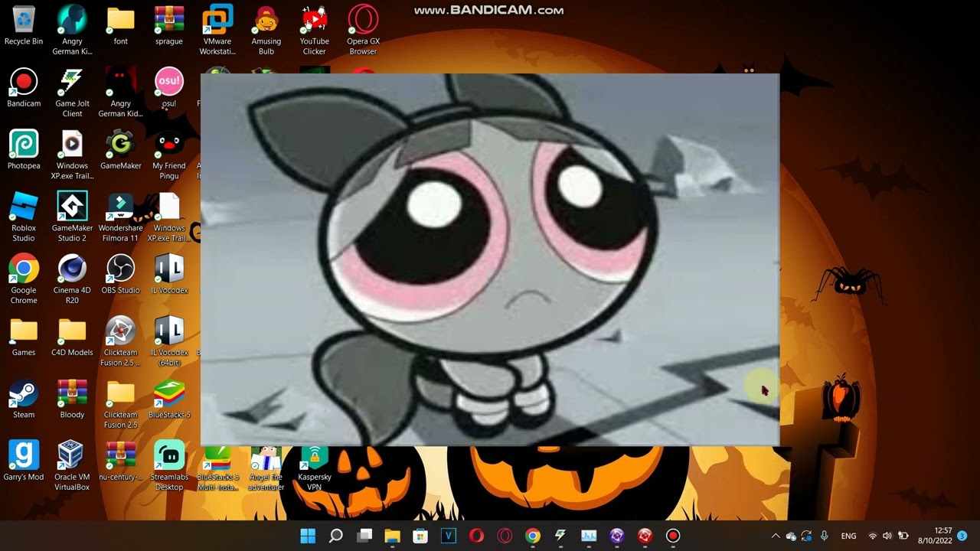The width and height of the screenshot is (980, 551).
Task: Launch Streamlabs Desktop
Action: point(169,465)
